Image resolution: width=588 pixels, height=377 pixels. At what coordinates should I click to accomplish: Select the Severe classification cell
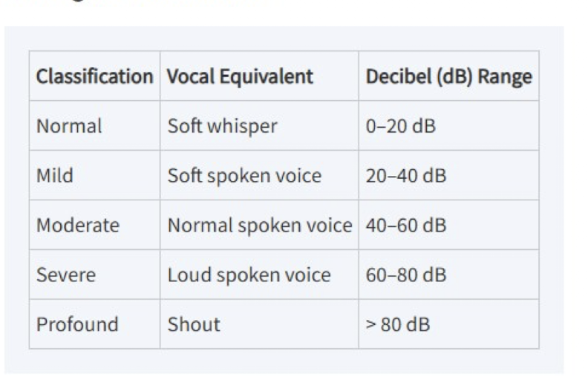(x=66, y=275)
